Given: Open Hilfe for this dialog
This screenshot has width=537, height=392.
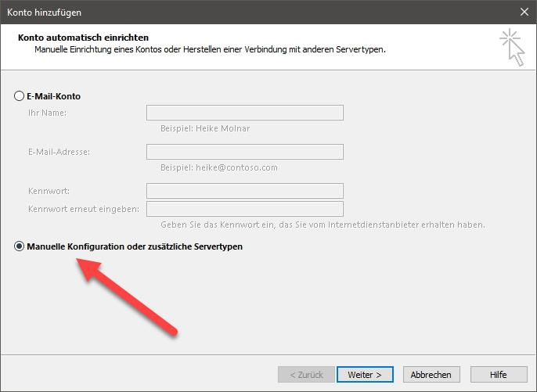Looking at the screenshot, I should click(499, 375).
